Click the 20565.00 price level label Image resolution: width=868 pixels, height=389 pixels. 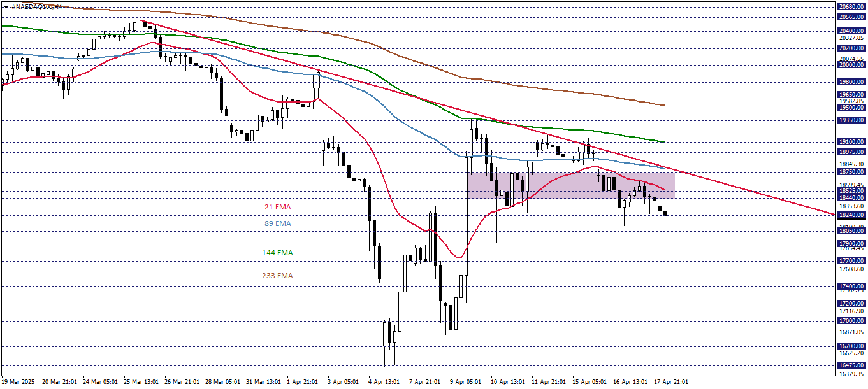click(851, 17)
